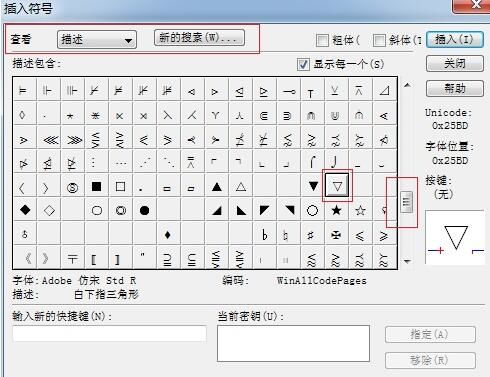490x377 pixels.
Task: Pick the black diamond symbol
Action: click(x=25, y=210)
